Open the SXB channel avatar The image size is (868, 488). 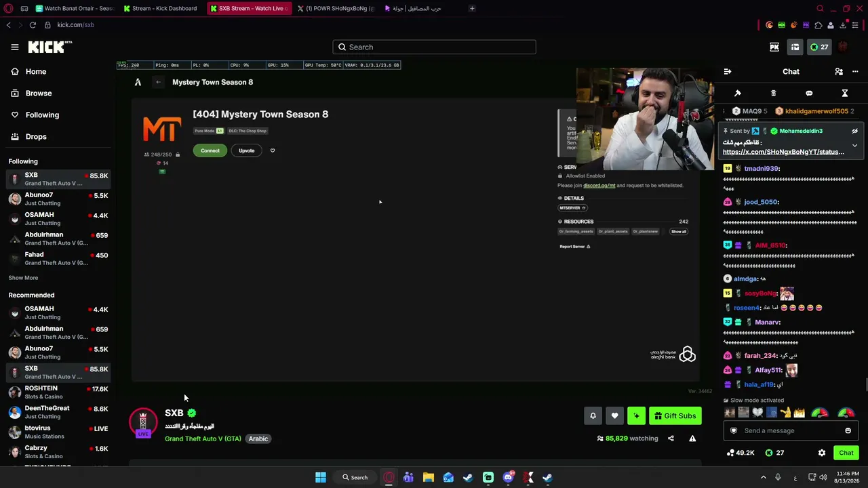coord(143,422)
